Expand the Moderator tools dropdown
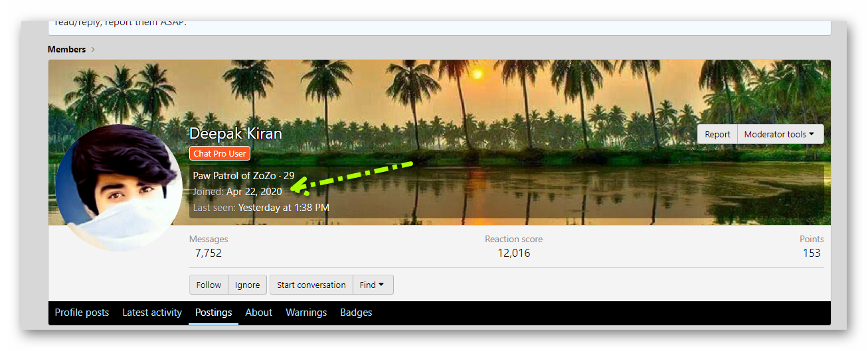This screenshot has height=351, width=868. tap(780, 134)
